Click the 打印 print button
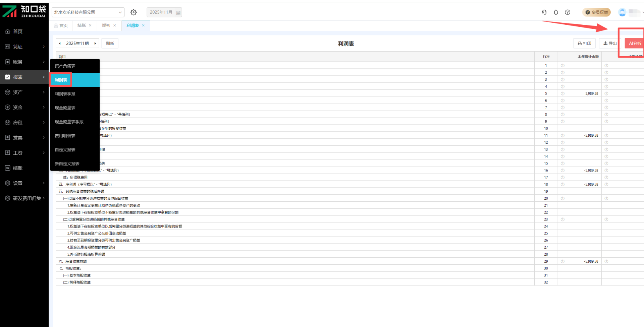Screen dimensions: 644x327 (584, 44)
